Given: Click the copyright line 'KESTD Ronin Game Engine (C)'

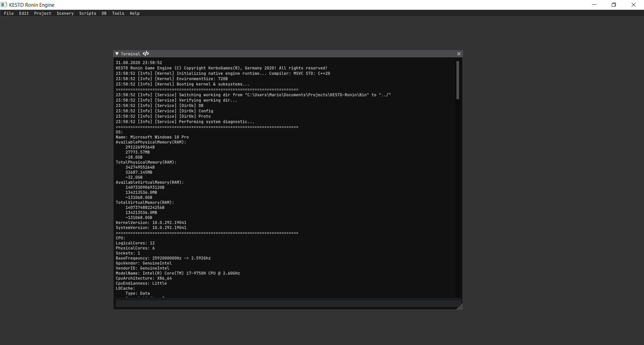Looking at the screenshot, I should 221,68.
